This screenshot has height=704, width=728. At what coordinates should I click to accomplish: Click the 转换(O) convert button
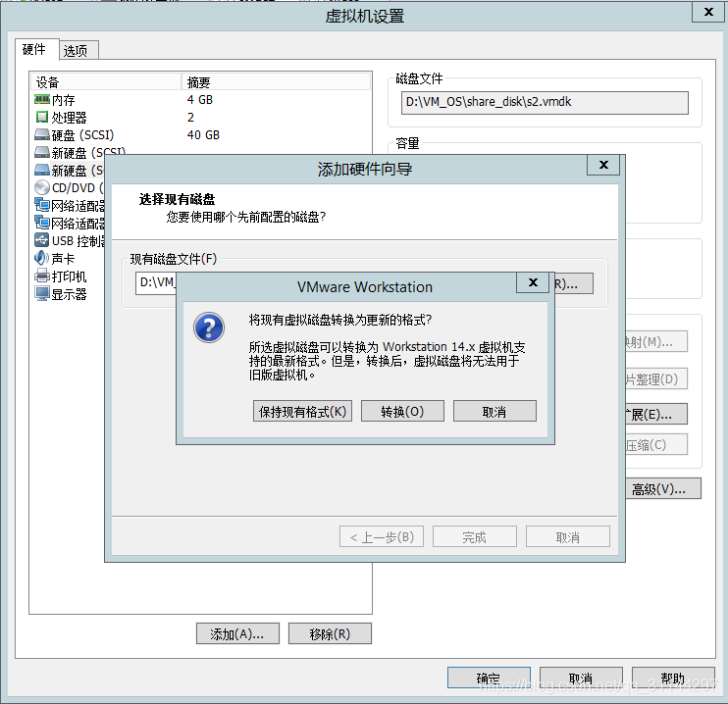[x=402, y=411]
